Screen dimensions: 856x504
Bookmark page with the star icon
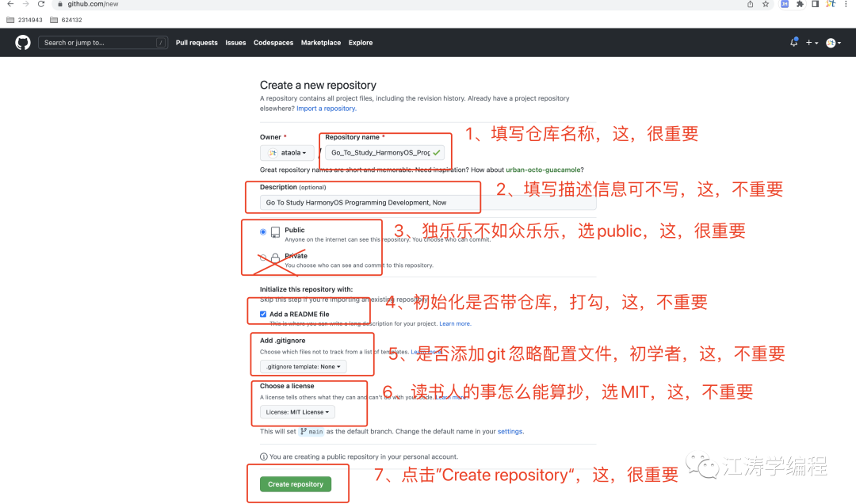(x=766, y=4)
